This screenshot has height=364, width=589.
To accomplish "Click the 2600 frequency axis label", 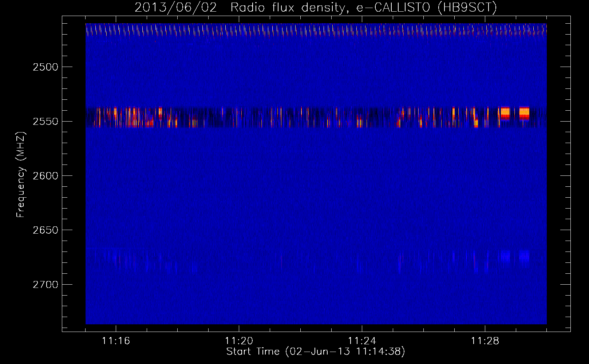I will [x=46, y=176].
